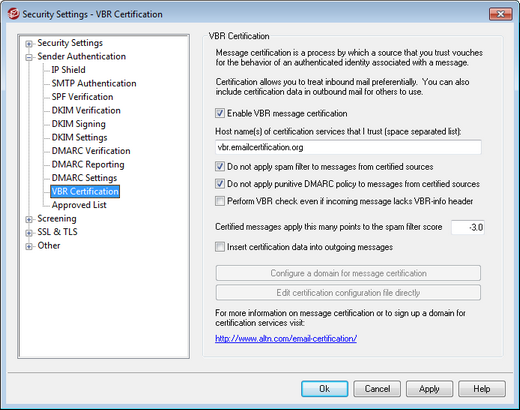
Task: Open the altn.com email-certification link
Action: [x=286, y=339]
